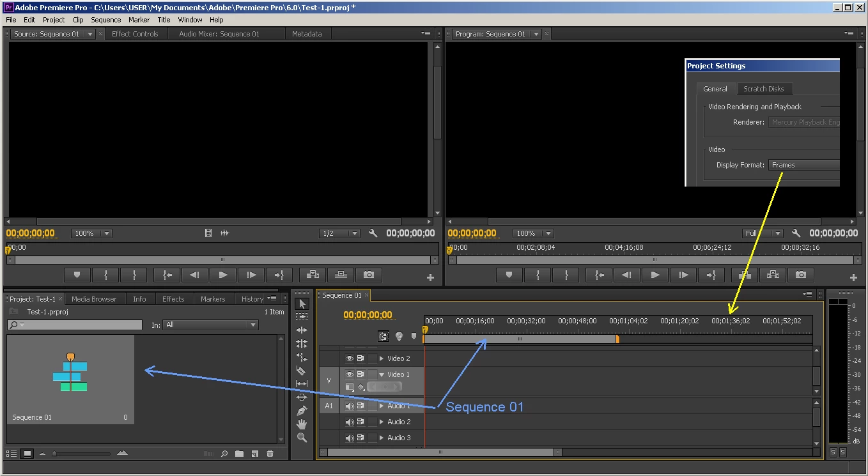Select the Pen tool
This screenshot has width=868, height=476.
coord(302,411)
